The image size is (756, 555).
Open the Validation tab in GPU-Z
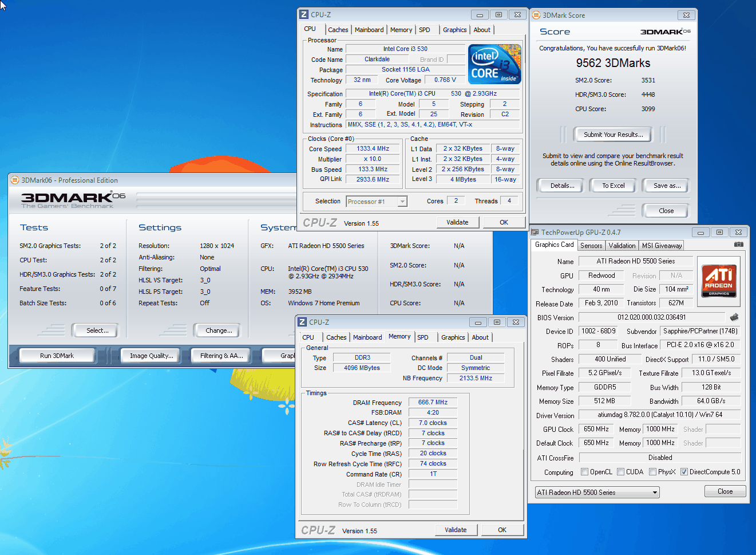pyautogui.click(x=622, y=246)
